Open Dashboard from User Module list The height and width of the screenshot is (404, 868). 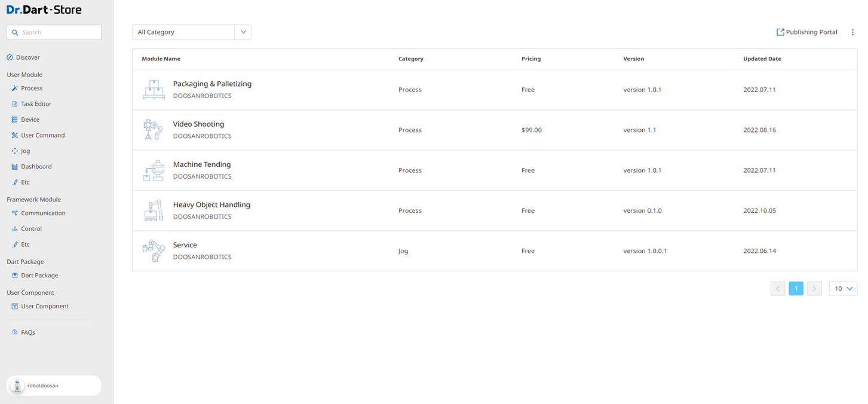[36, 167]
